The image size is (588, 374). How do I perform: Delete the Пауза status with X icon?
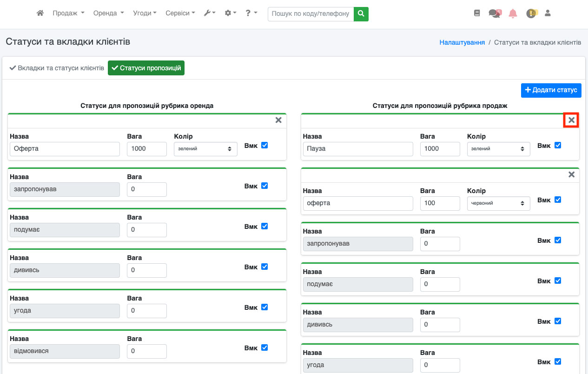pos(571,120)
